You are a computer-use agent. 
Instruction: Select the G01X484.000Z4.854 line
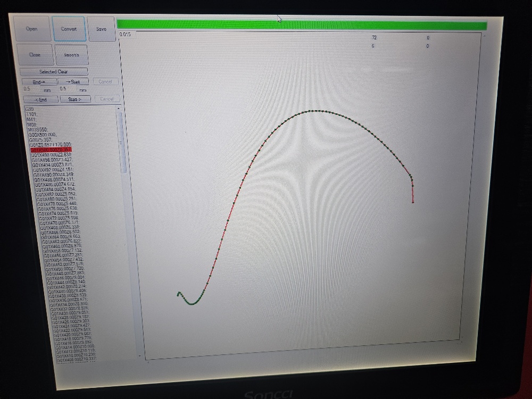(56, 189)
